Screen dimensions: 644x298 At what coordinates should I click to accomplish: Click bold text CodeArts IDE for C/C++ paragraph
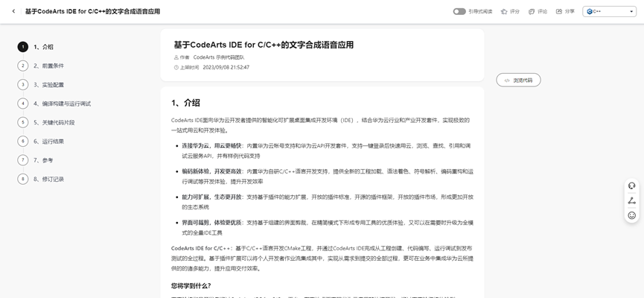(202, 248)
